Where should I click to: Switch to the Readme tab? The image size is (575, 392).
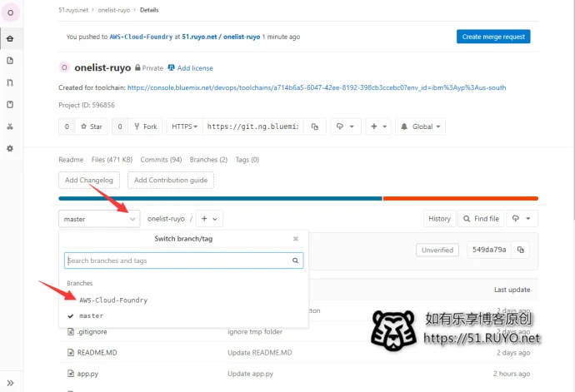click(71, 160)
